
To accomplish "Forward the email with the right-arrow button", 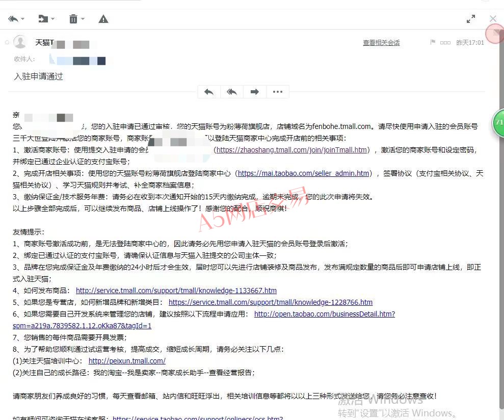I will tap(255, 92).
